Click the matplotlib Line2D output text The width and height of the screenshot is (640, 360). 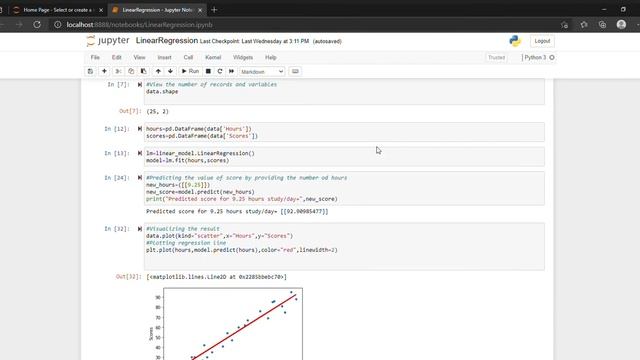(216, 277)
